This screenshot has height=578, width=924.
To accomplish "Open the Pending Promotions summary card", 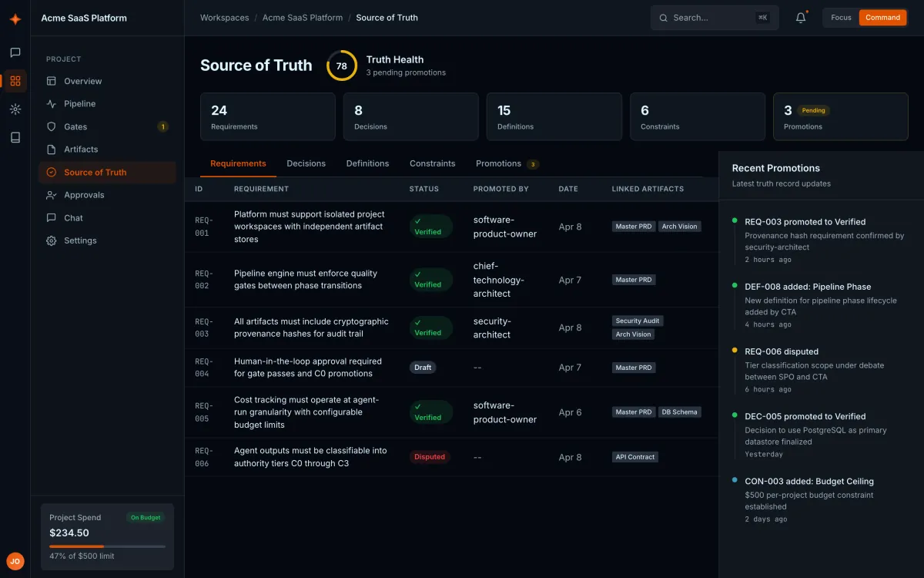I will click(840, 117).
